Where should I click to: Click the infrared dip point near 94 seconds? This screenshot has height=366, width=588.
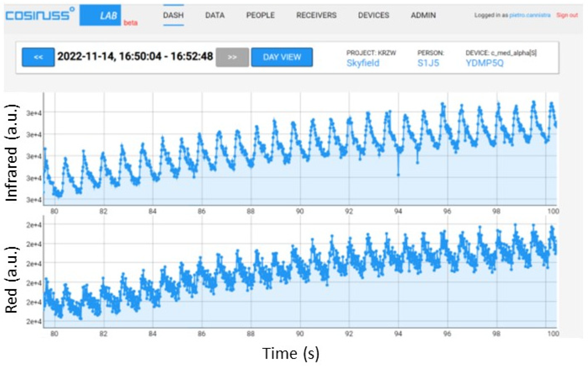(398, 175)
